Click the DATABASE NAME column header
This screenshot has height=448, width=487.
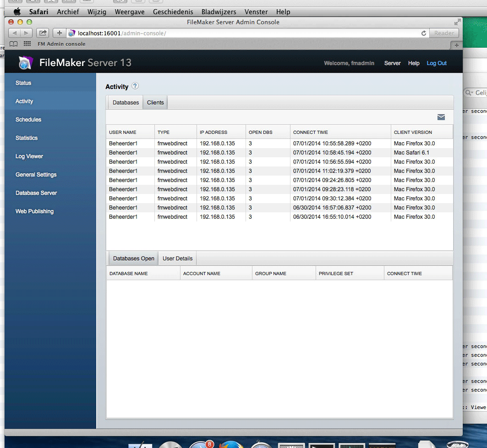coord(143,273)
